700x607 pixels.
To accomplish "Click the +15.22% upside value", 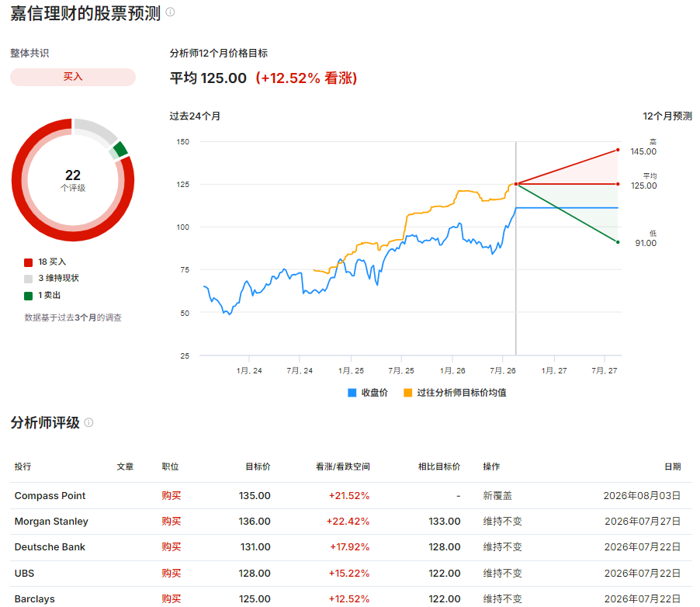I will (349, 573).
